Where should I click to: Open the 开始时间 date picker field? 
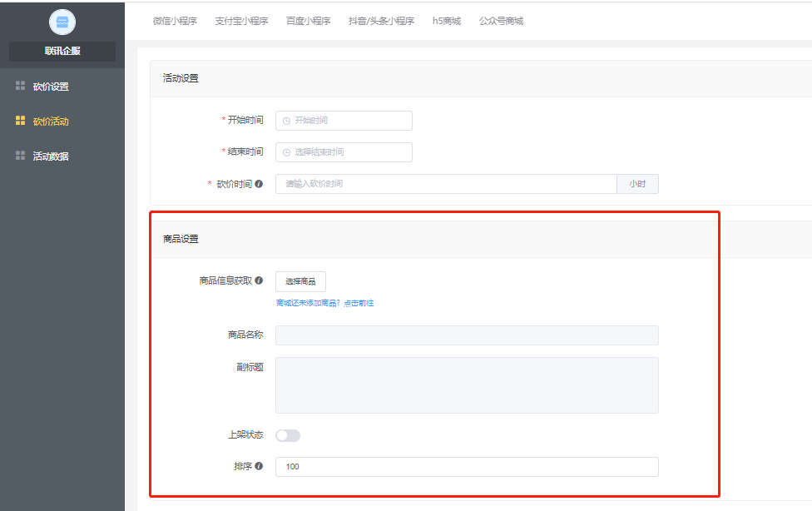[x=344, y=121]
